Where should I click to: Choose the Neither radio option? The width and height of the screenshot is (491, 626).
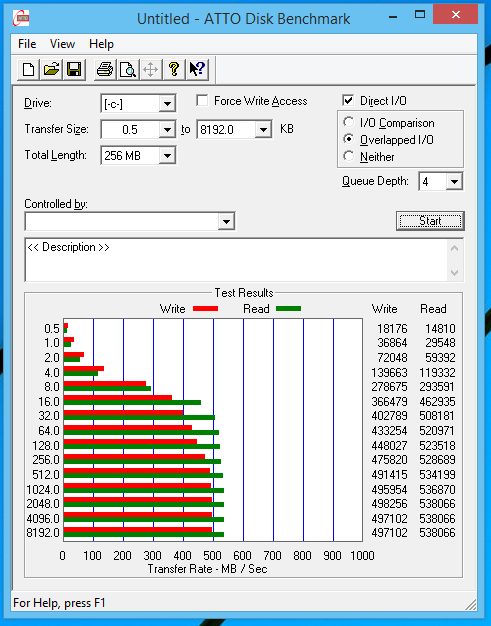coord(348,156)
